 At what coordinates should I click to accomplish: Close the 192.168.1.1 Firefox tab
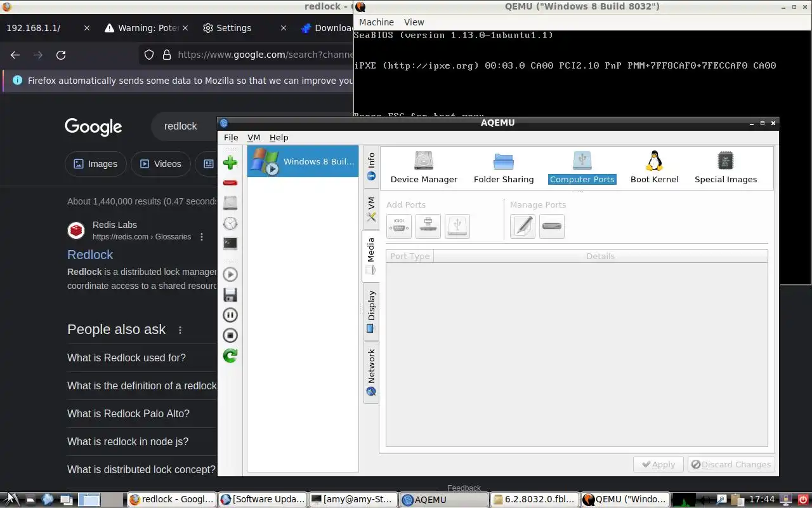point(87,28)
